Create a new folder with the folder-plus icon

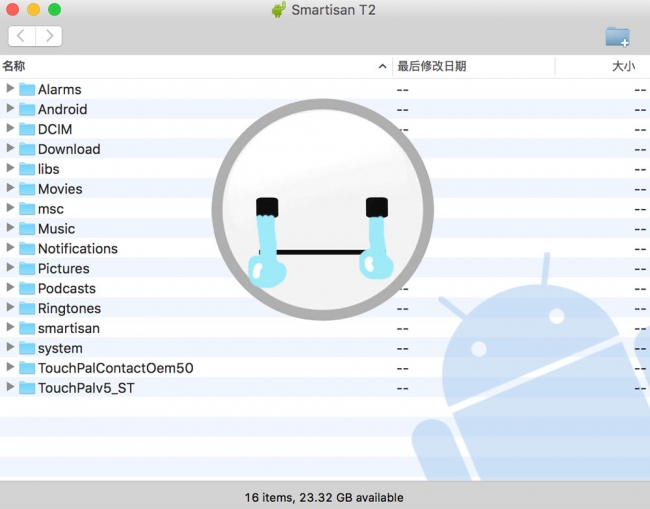click(617, 37)
